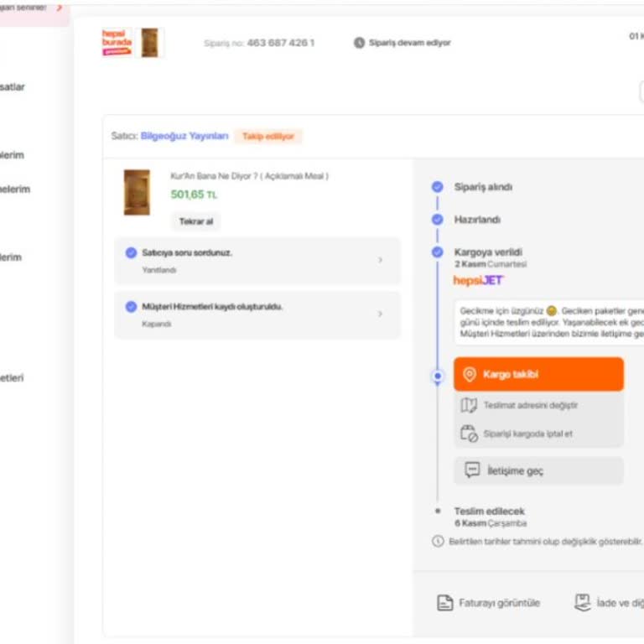Click the location pin icon in Kargo takibi
The image size is (644, 644).
click(470, 374)
